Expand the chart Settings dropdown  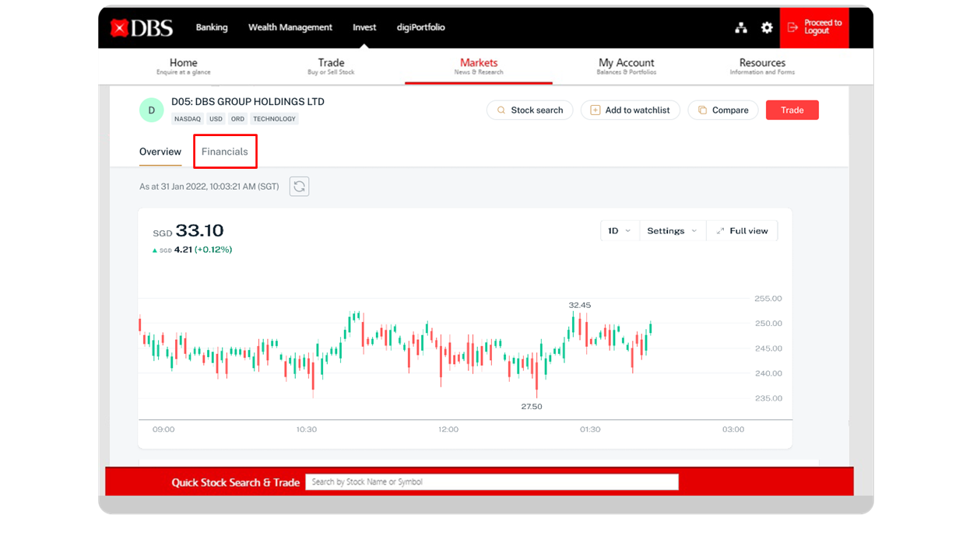point(673,231)
